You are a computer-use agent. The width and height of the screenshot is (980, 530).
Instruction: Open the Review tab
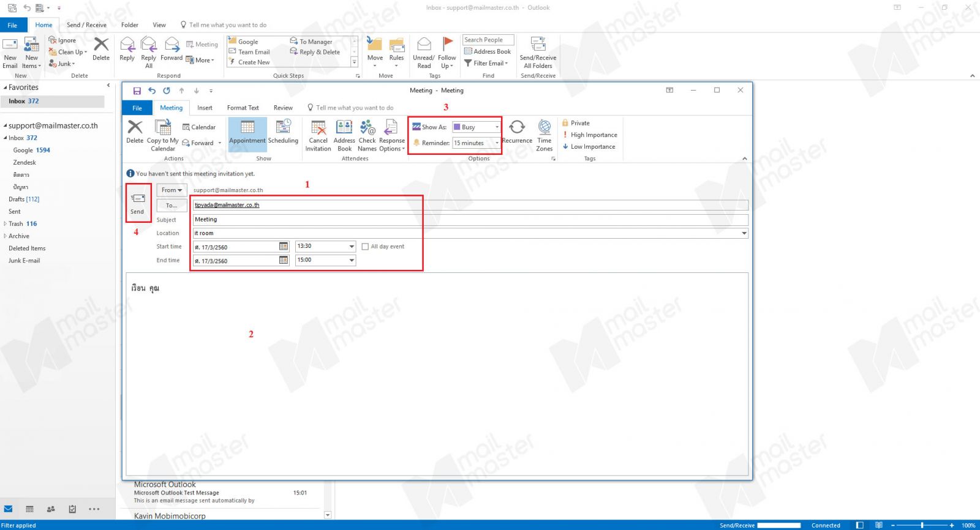(x=283, y=108)
